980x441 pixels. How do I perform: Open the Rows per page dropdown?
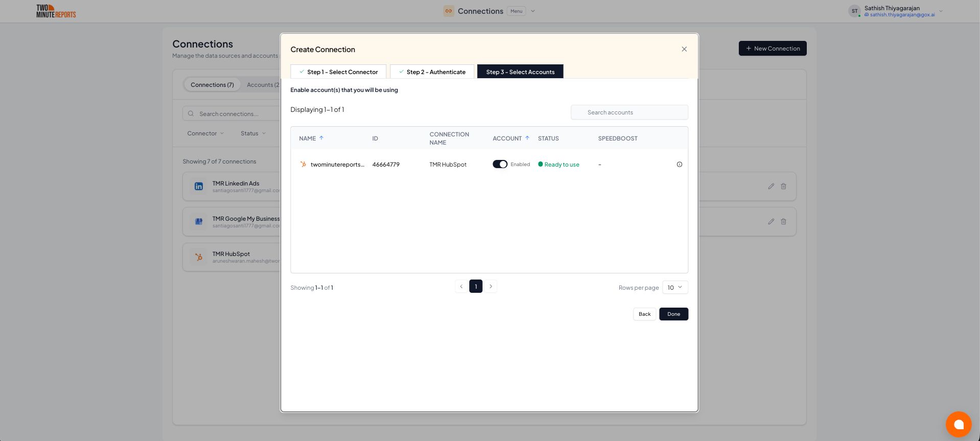tap(674, 288)
